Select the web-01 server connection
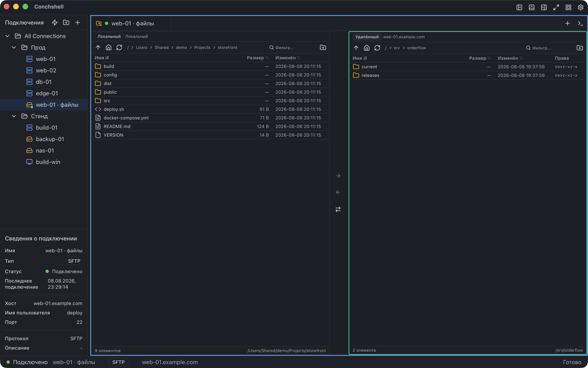This screenshot has width=588, height=368. [44, 59]
